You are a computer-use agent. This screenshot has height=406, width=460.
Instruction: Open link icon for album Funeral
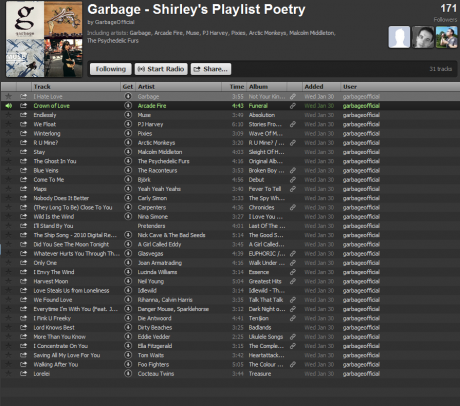click(293, 106)
